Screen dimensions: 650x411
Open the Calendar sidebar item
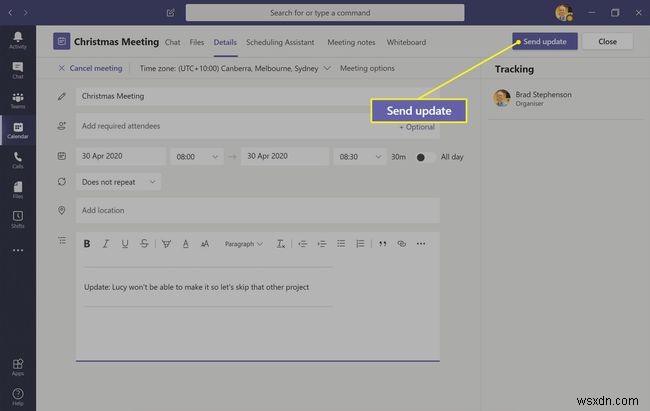18,131
